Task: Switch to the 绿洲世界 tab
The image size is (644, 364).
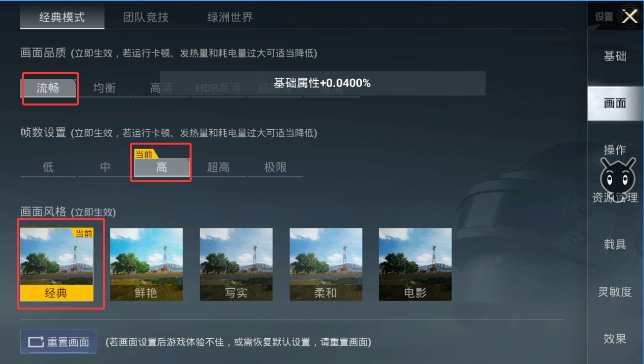Action: [x=230, y=17]
